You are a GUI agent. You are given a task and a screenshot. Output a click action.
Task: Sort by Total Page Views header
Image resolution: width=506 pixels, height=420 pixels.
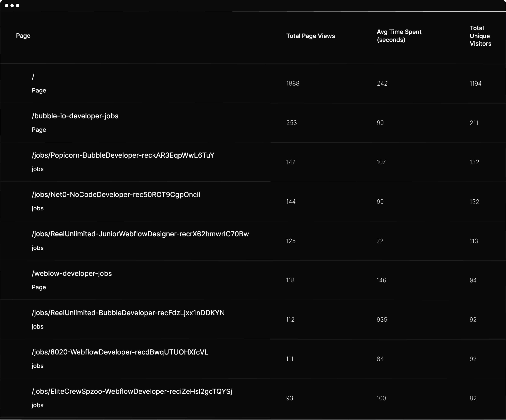(x=310, y=36)
